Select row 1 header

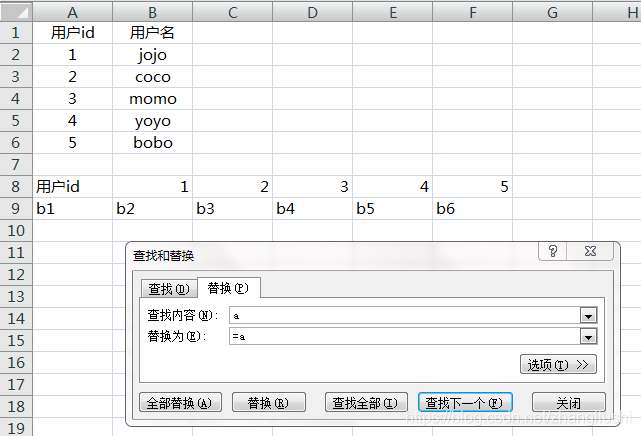16,33
